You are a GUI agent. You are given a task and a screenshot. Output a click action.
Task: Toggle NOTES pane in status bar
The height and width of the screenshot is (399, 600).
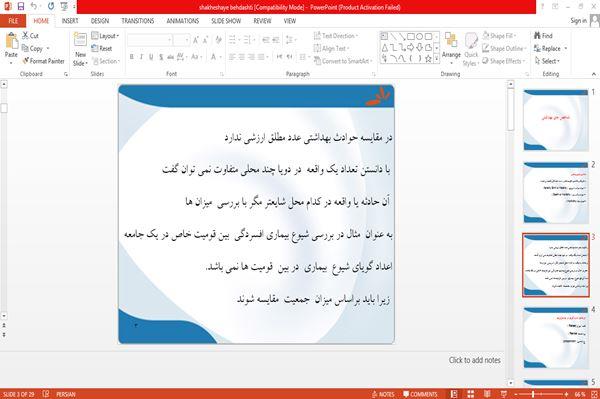click(x=383, y=394)
